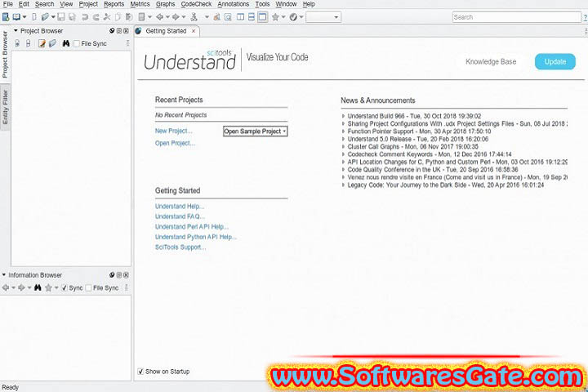Toggle File Sync checkbox in Information Browser
This screenshot has width=588, height=392.
pyautogui.click(x=88, y=287)
